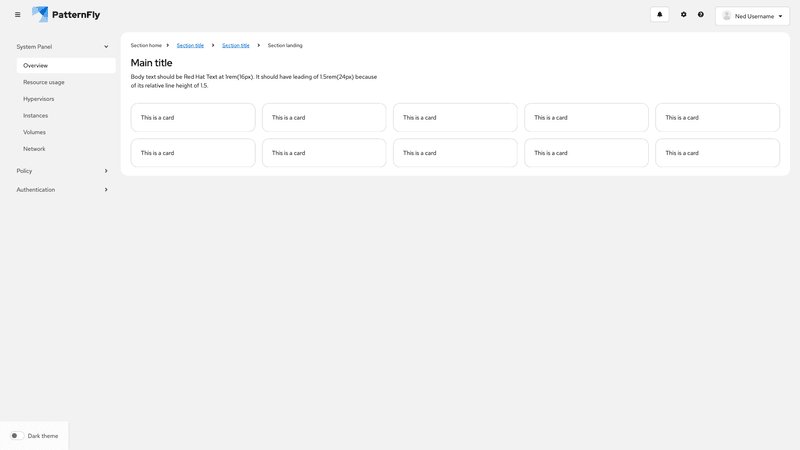Click the first card in top row

pyautogui.click(x=193, y=118)
